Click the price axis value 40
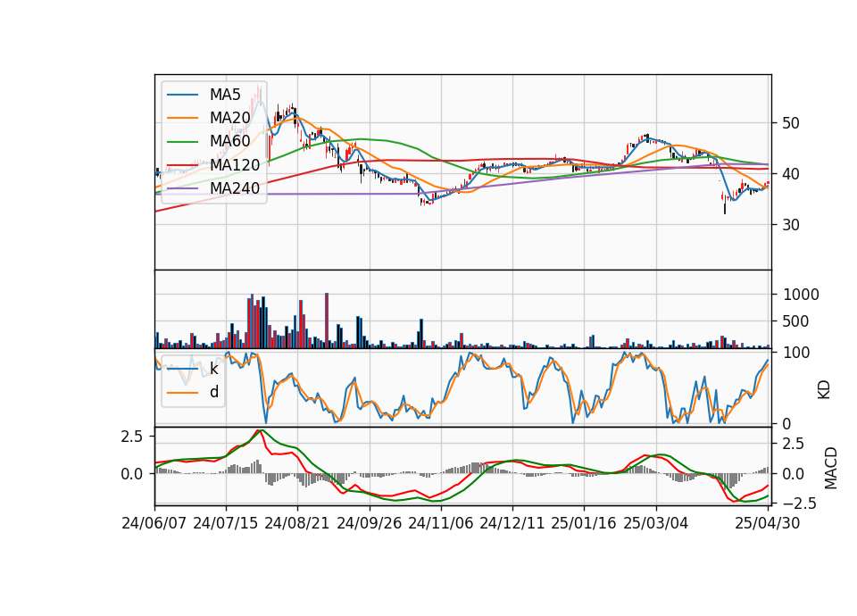 point(790,174)
